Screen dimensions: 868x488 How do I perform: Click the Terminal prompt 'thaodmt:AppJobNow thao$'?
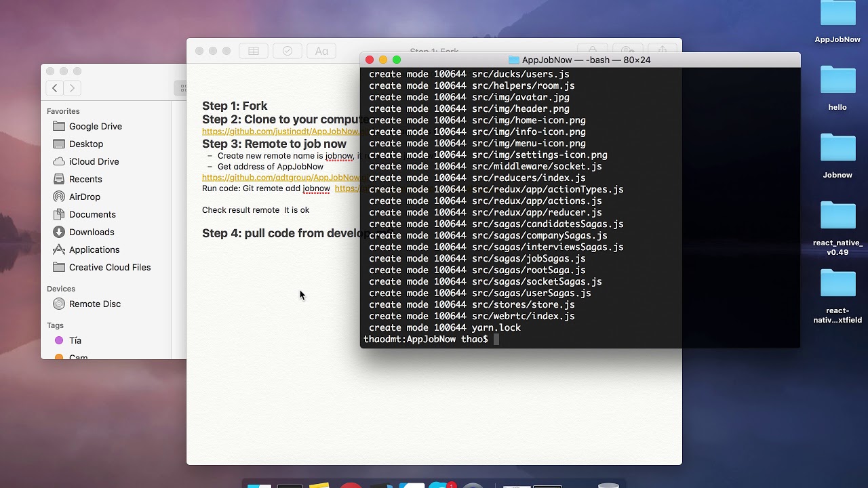point(425,339)
